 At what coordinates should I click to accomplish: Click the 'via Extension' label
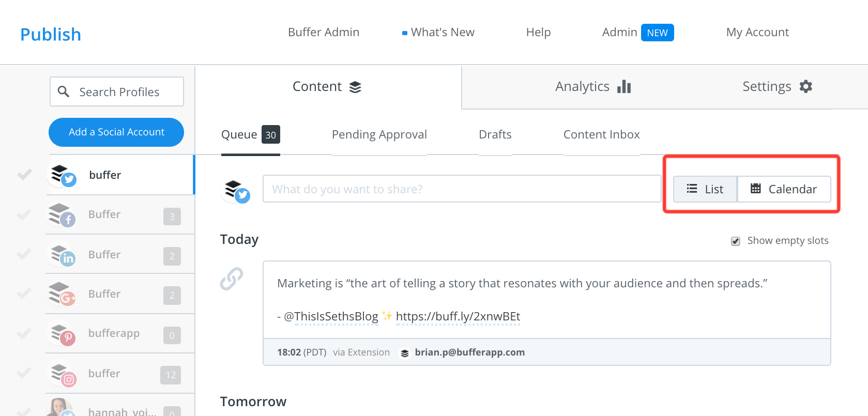(x=361, y=352)
